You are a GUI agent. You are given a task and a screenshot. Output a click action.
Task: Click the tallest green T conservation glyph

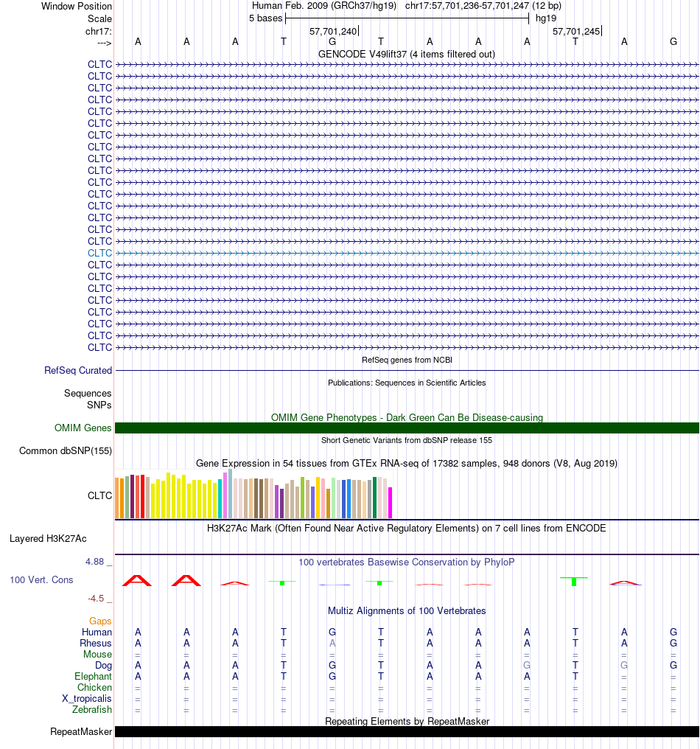[574, 582]
